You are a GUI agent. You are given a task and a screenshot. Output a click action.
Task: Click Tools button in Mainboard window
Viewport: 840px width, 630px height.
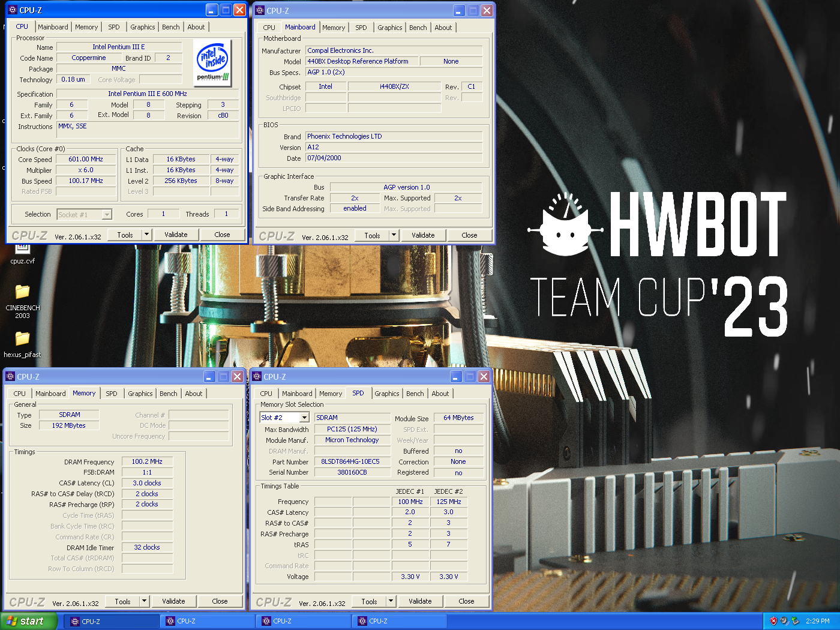point(372,235)
